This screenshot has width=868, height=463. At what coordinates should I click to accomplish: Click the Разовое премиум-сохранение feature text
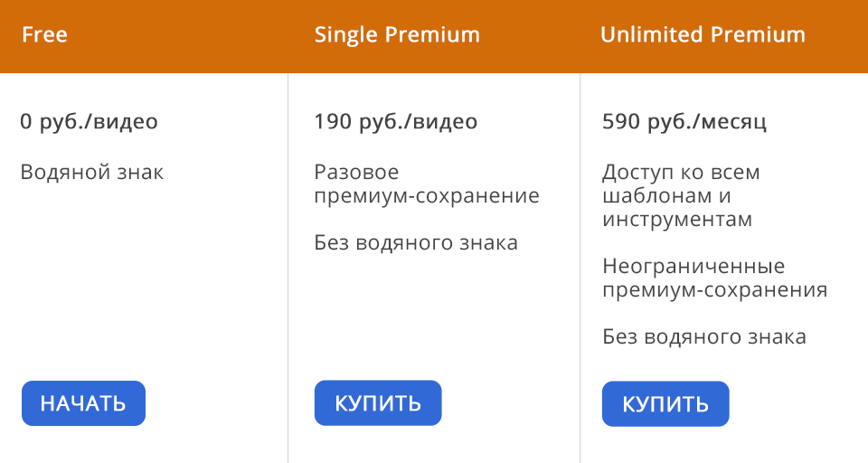pos(426,184)
